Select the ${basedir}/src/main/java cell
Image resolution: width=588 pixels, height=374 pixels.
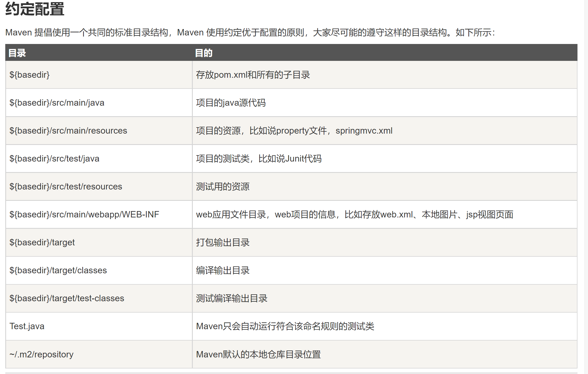[x=57, y=103]
